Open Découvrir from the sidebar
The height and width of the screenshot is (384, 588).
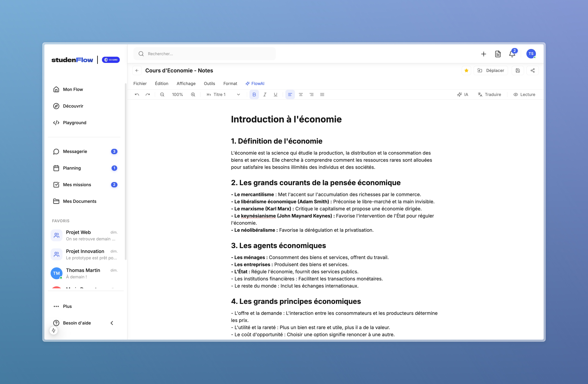pos(73,106)
